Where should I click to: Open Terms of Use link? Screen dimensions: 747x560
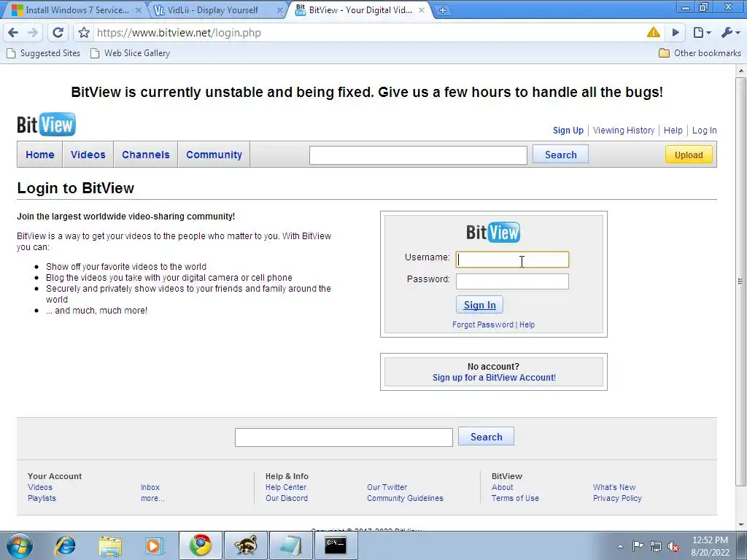(x=515, y=498)
